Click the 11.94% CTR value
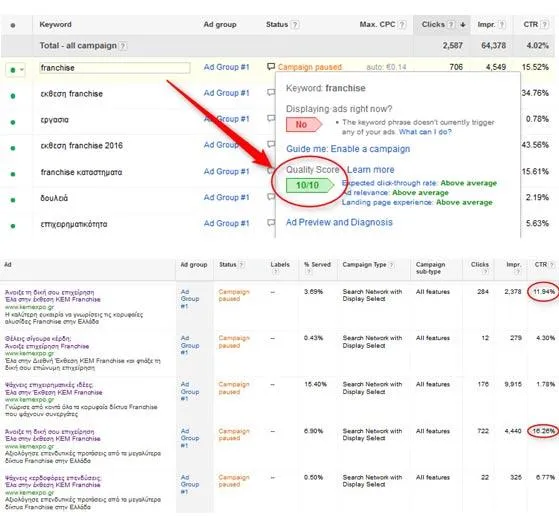Image resolution: width=559 pixels, height=516 pixels. [544, 292]
